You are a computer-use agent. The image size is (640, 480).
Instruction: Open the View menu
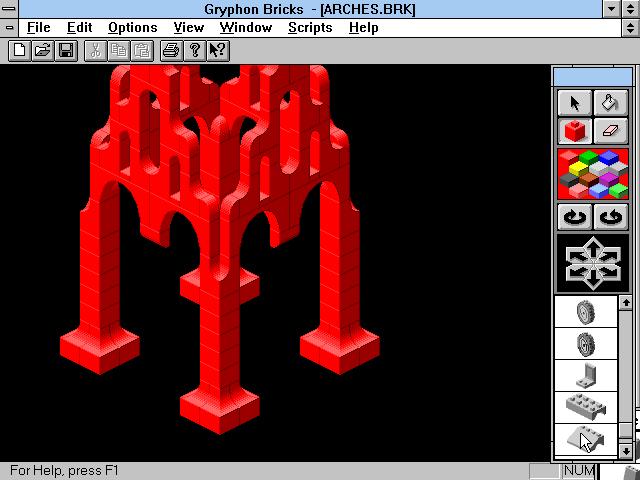pyautogui.click(x=189, y=28)
